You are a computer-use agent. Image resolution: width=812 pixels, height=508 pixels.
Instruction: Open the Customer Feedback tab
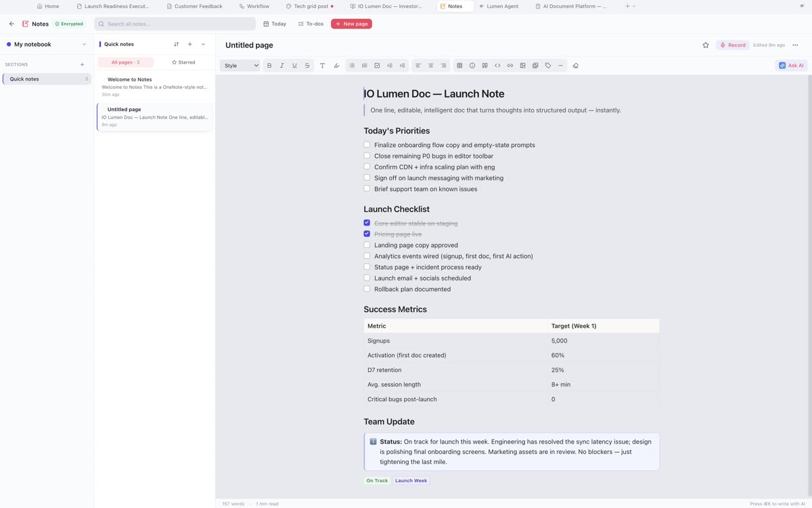tap(194, 6)
